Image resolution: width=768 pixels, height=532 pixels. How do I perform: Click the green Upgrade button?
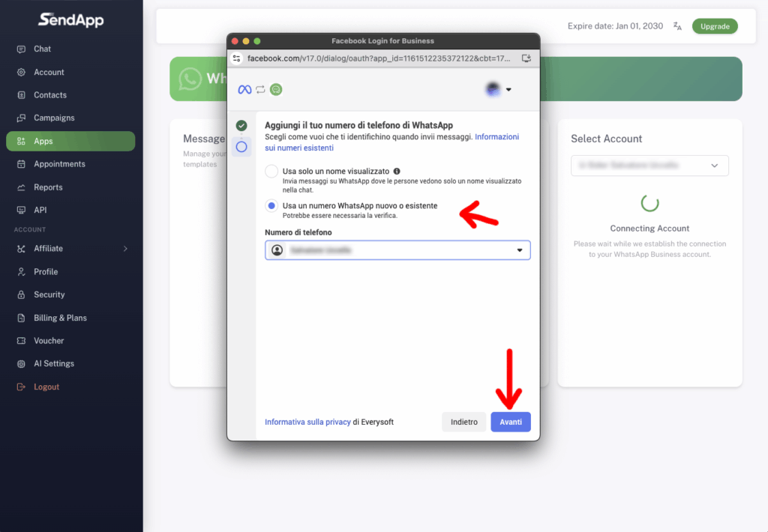[714, 26]
